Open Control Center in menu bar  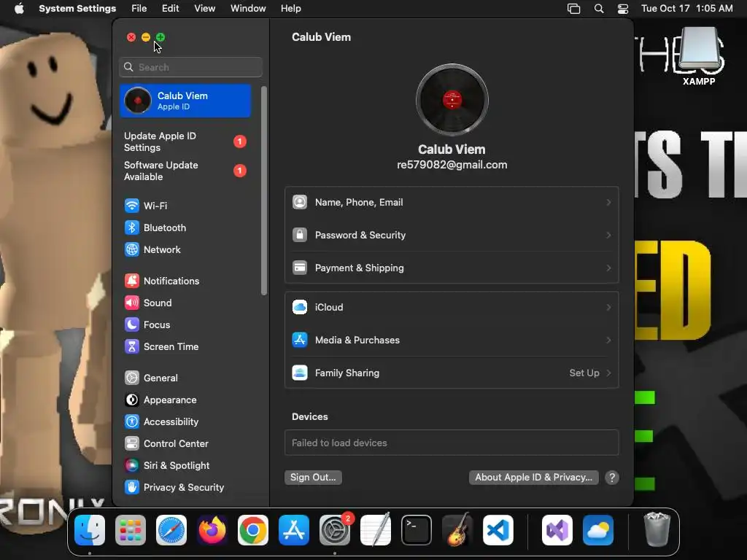tap(623, 9)
